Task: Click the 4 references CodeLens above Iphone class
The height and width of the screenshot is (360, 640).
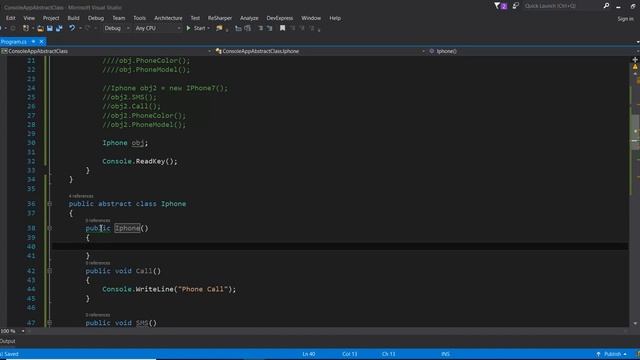Action: (x=81, y=196)
